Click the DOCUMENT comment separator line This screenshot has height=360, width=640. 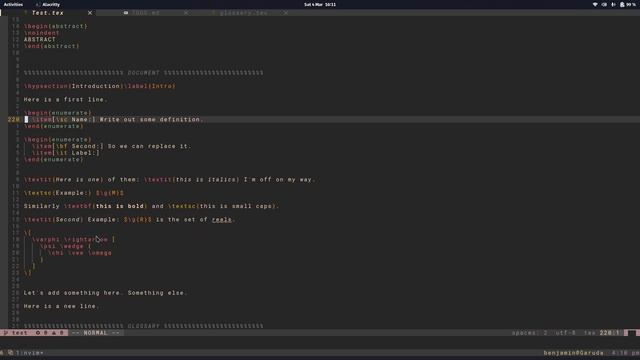click(143, 73)
